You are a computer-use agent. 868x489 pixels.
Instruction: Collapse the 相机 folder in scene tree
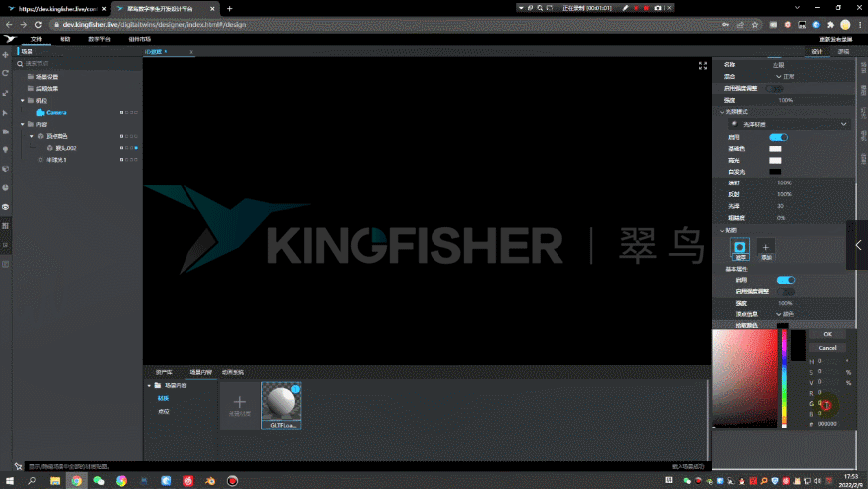[23, 101]
